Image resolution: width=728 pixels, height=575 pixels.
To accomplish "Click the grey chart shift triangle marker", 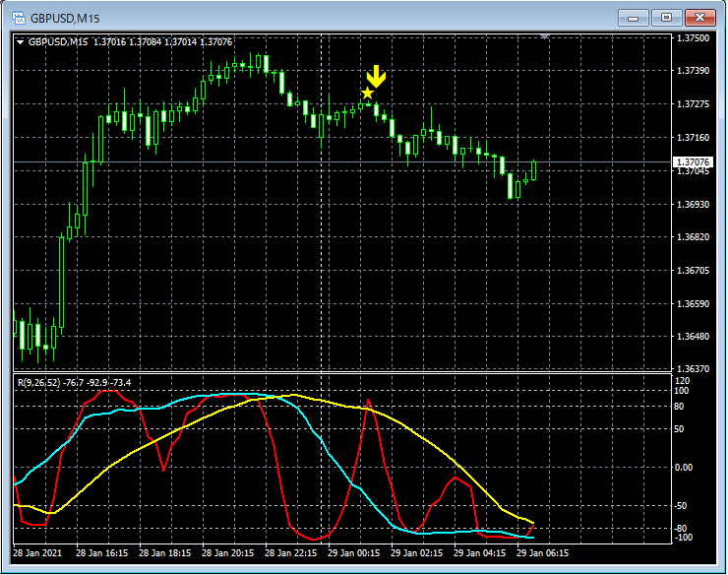I will click(x=545, y=36).
